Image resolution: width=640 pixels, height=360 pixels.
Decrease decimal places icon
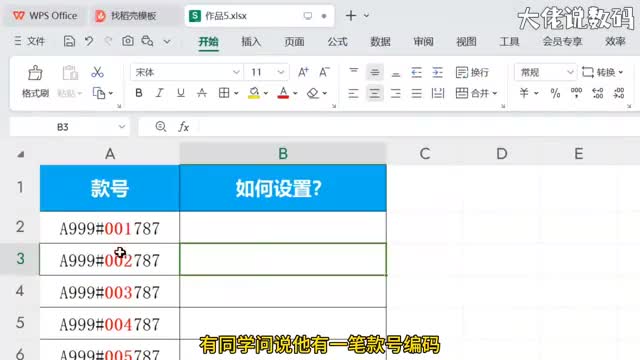point(619,93)
